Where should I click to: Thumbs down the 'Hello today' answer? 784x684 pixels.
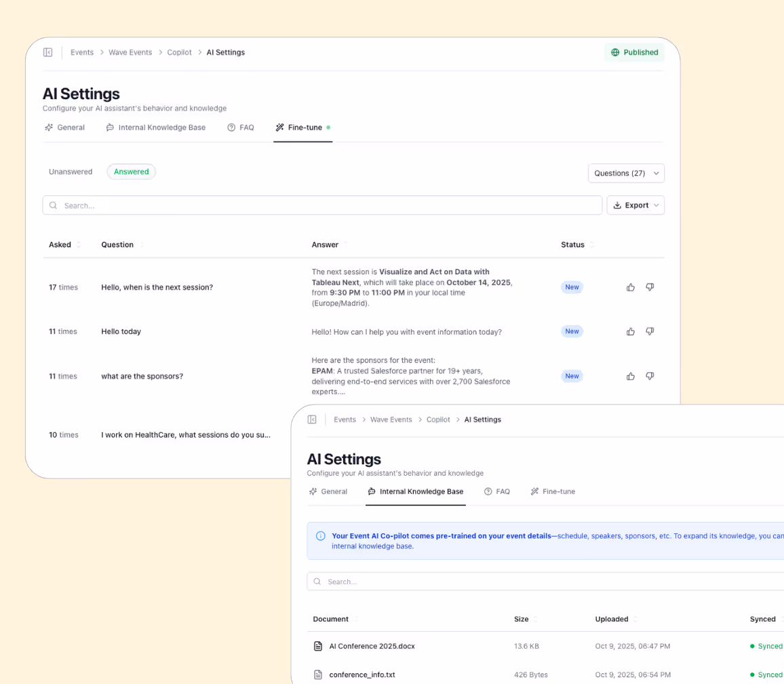click(650, 331)
